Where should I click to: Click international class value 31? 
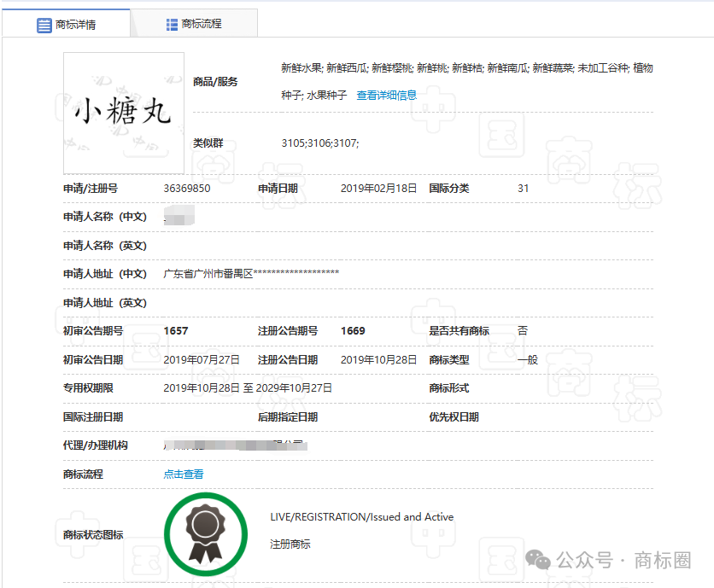[x=522, y=189]
